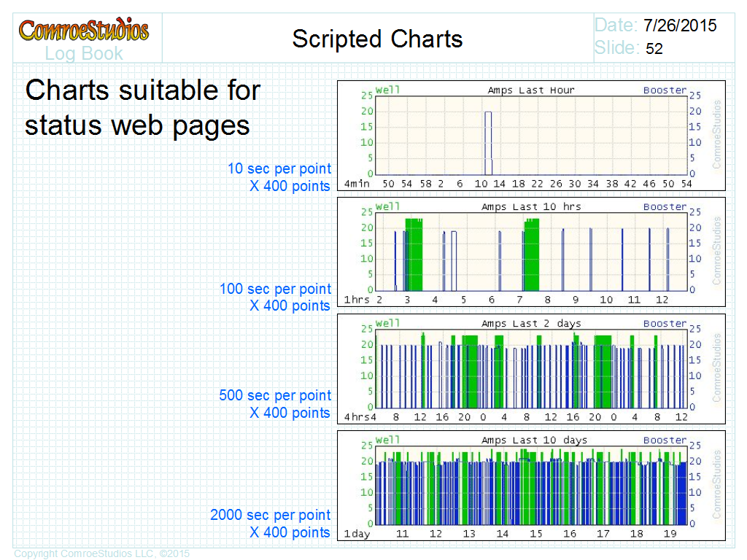Click the date value 7/26/2015

pyautogui.click(x=680, y=26)
